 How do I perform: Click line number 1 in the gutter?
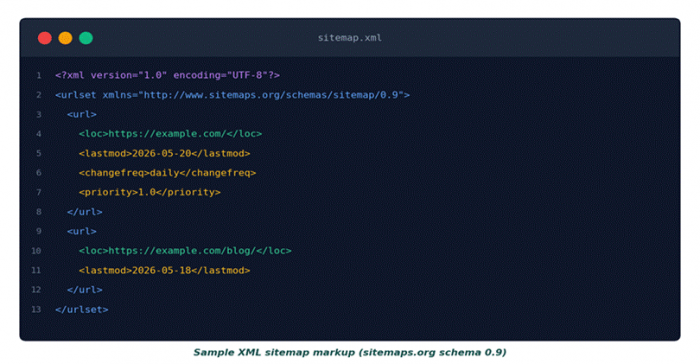click(x=39, y=75)
